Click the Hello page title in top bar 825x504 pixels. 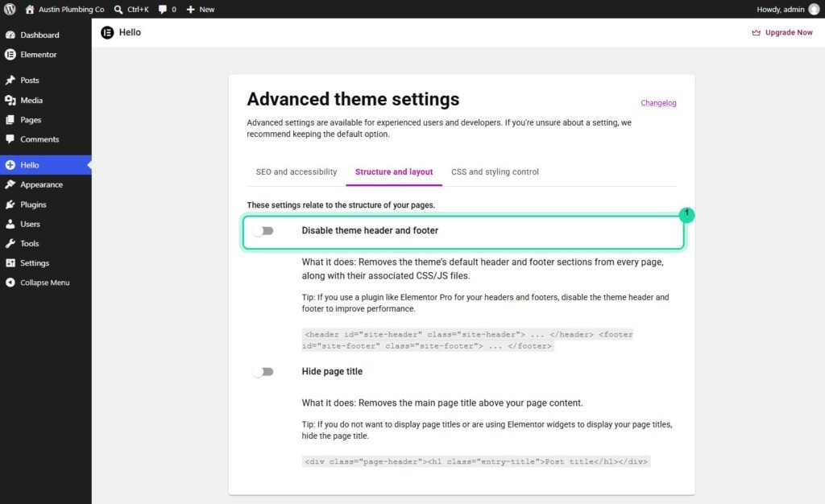130,32
